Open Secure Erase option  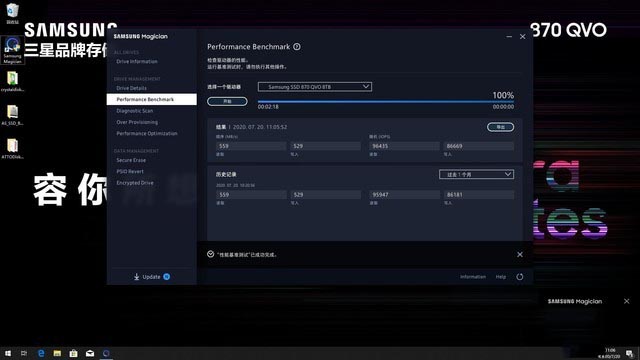pos(131,160)
